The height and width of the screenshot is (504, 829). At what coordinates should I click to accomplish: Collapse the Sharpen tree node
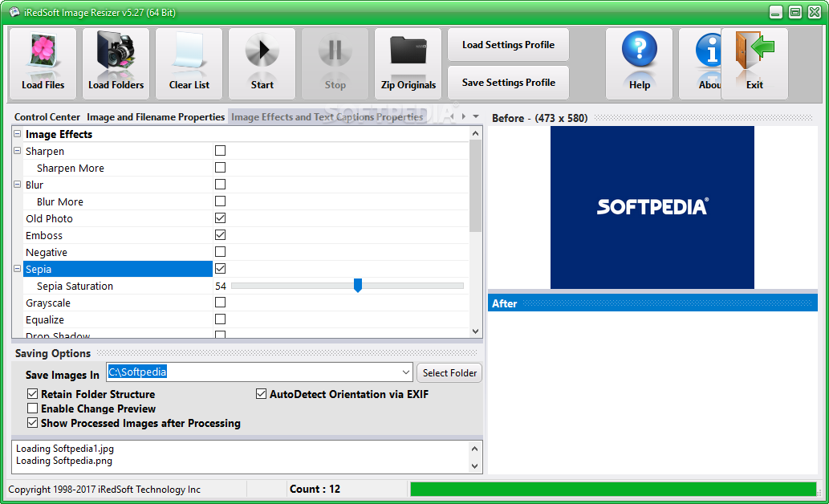coord(18,151)
